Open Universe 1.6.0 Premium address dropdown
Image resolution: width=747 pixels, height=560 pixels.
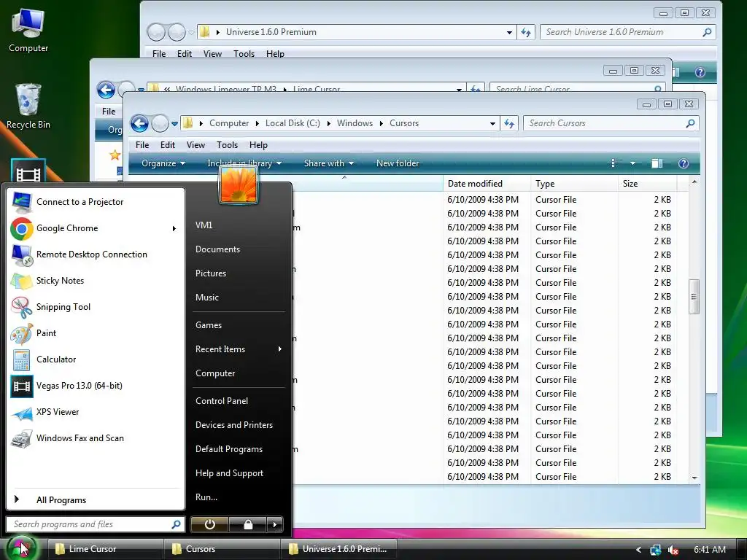(509, 32)
